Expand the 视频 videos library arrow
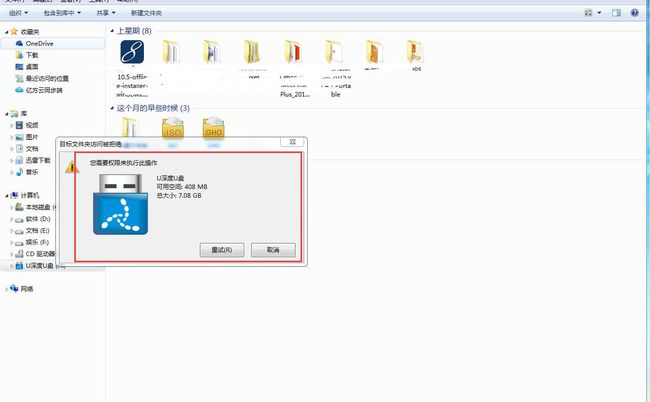Screen dimensions: 650x402 pyautogui.click(x=12, y=125)
